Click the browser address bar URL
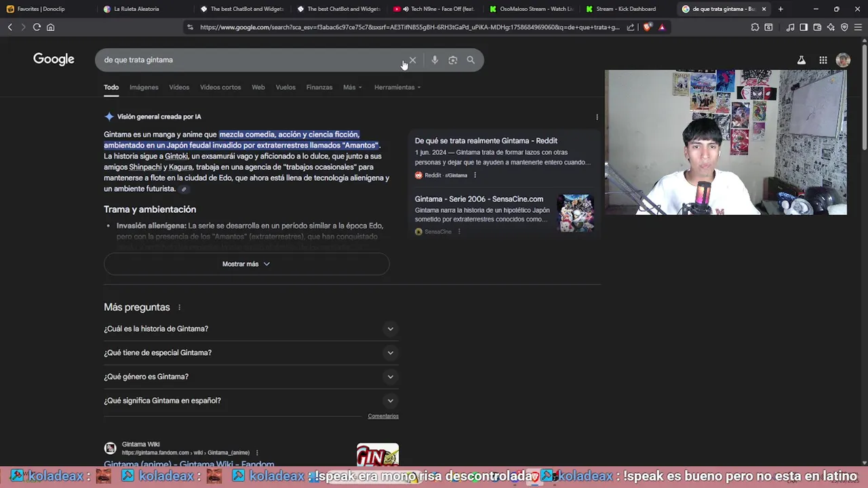The height and width of the screenshot is (488, 868). [x=410, y=27]
